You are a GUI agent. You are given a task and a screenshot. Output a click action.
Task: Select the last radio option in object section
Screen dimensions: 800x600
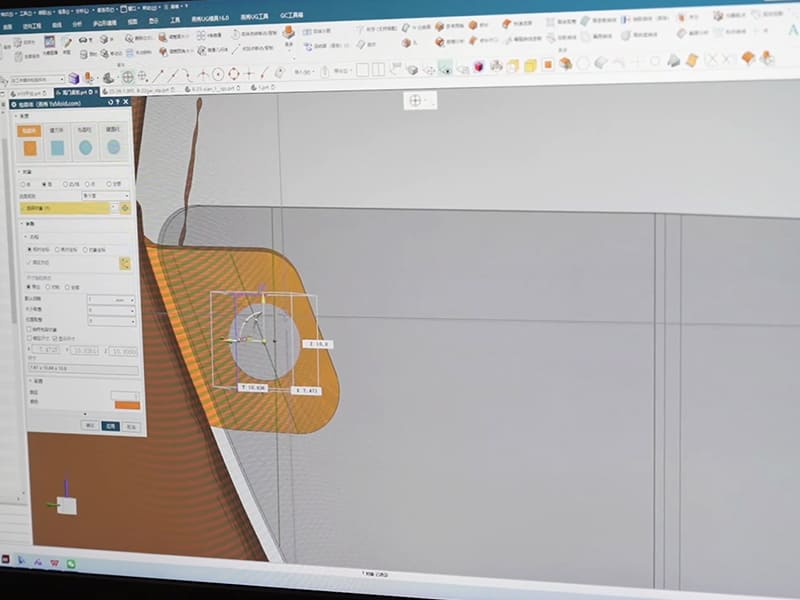109,184
